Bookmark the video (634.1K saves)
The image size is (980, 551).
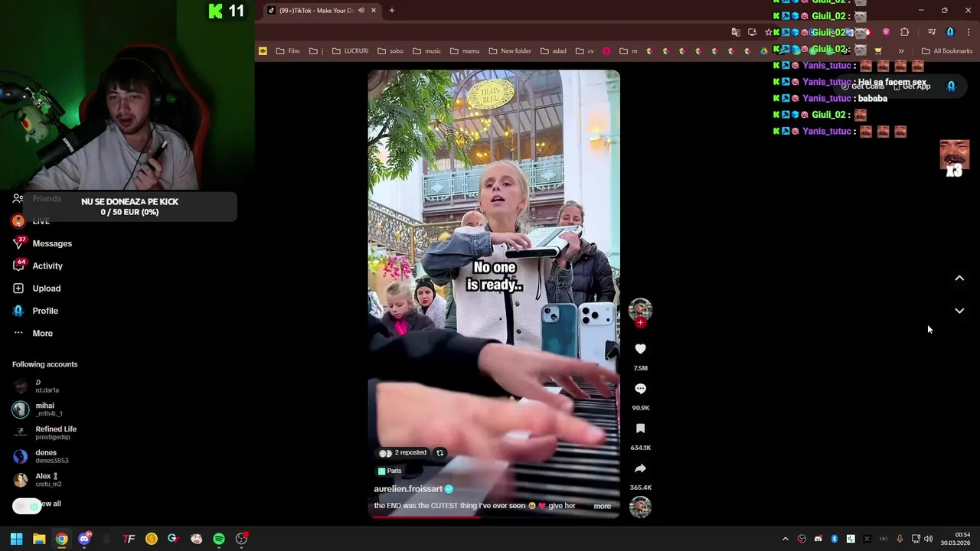pos(640,429)
